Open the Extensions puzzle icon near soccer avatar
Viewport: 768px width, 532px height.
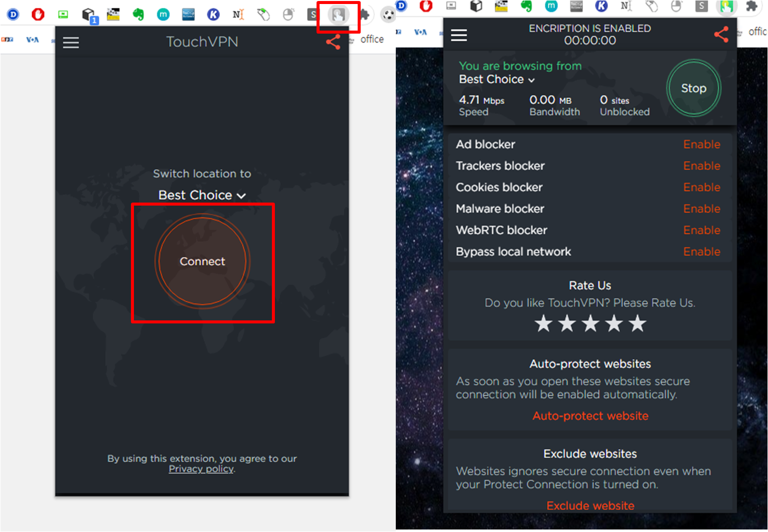pyautogui.click(x=364, y=15)
